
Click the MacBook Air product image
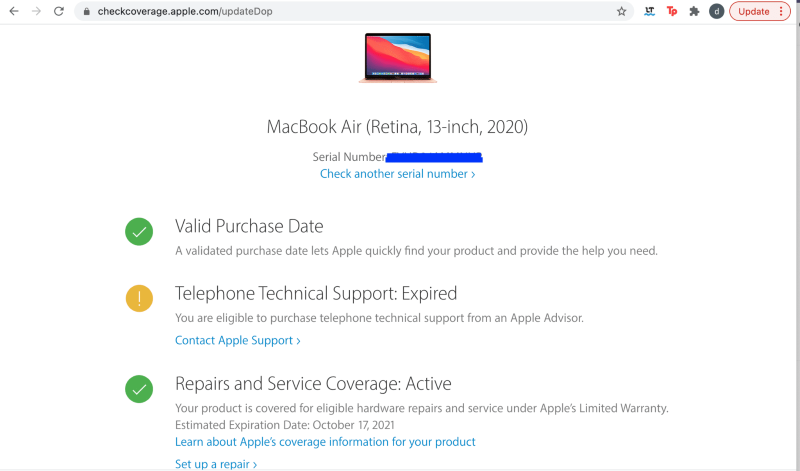coord(397,57)
